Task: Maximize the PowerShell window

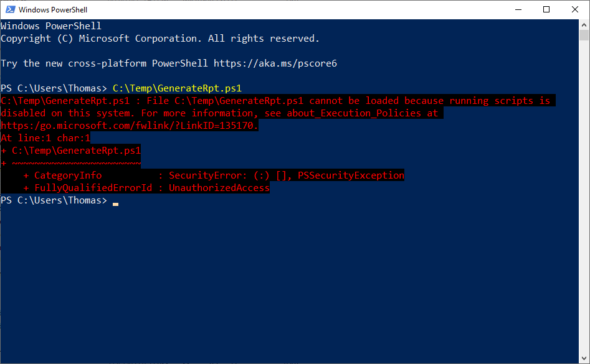Action: [547, 9]
